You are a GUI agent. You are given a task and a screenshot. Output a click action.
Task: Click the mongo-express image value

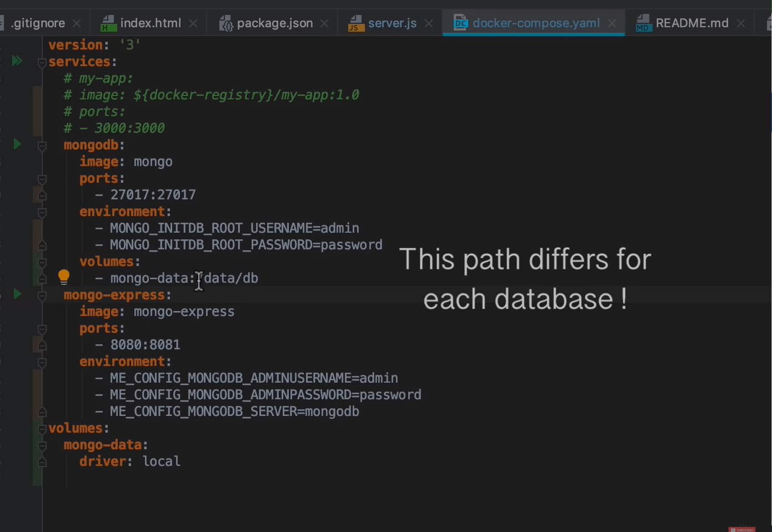(184, 312)
